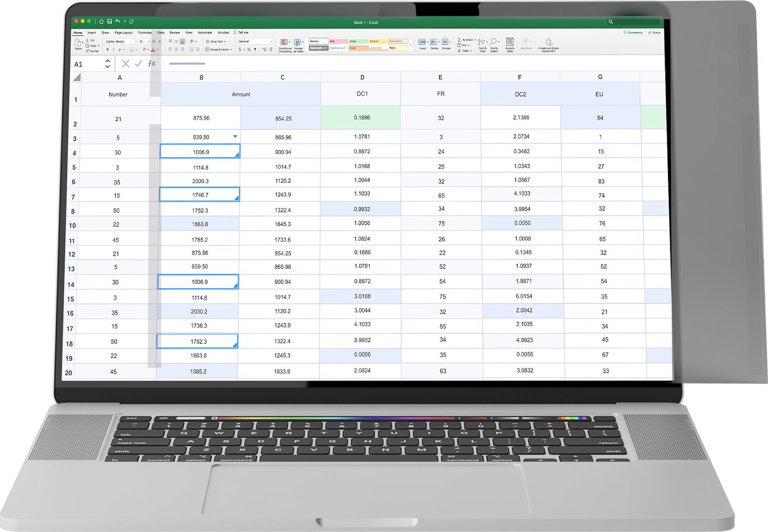Toggle Italic formatting
Viewport: 768px width, 532px height.
[113, 50]
